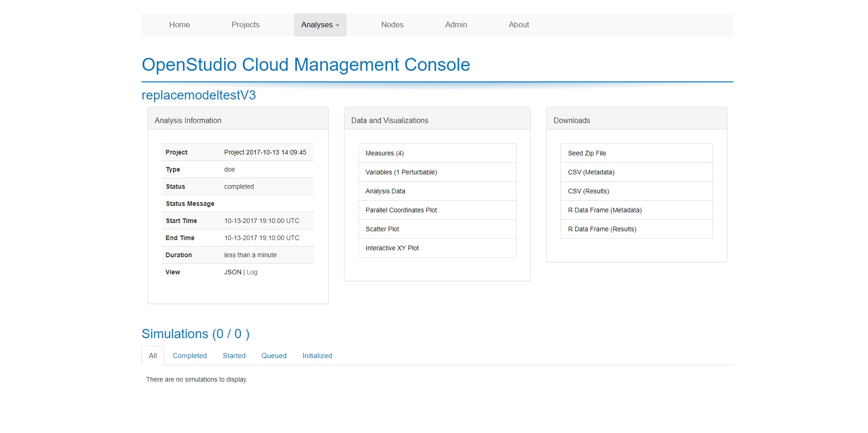Open Measures (4) list item

click(x=437, y=153)
